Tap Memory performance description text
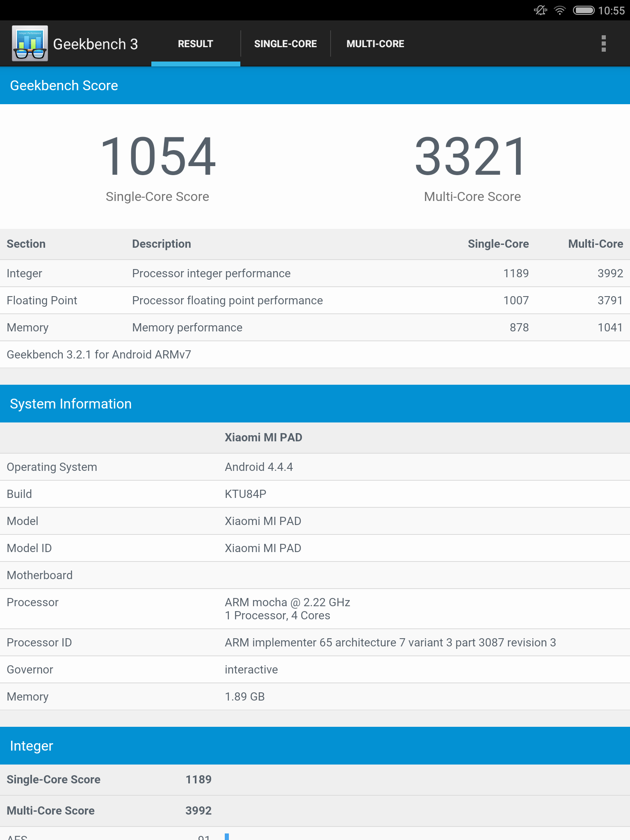This screenshot has height=840, width=630. click(x=187, y=327)
